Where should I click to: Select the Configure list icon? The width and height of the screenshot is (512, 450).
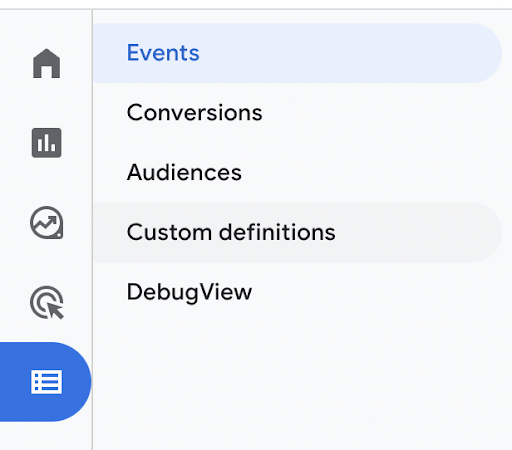point(46,382)
